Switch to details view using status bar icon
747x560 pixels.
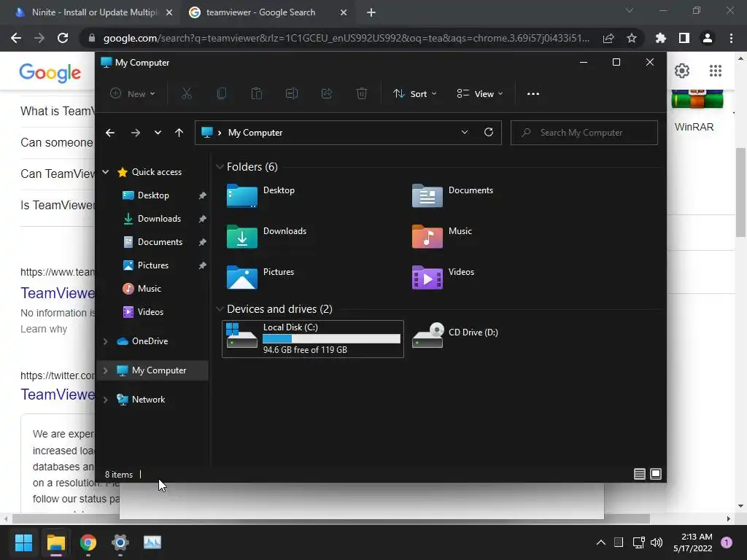(x=639, y=474)
